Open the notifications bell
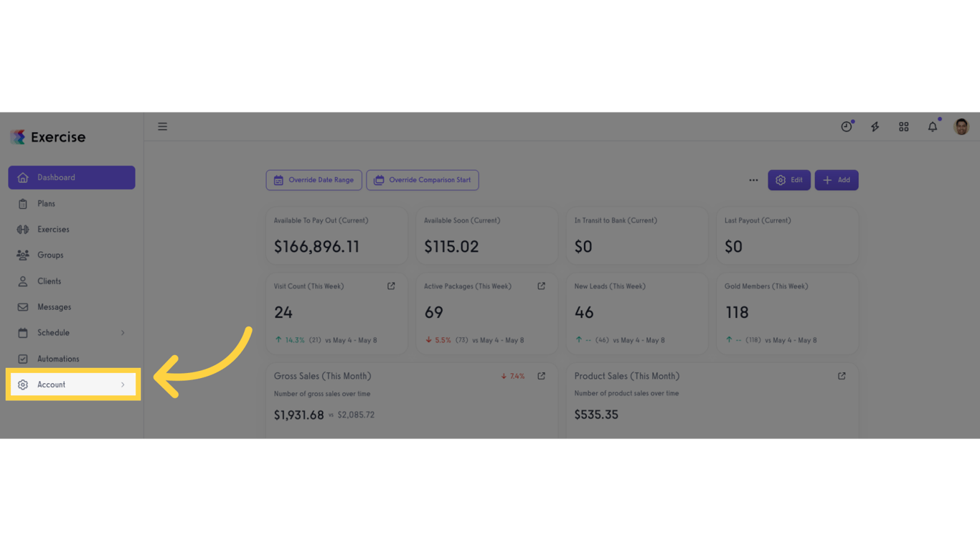 [933, 127]
